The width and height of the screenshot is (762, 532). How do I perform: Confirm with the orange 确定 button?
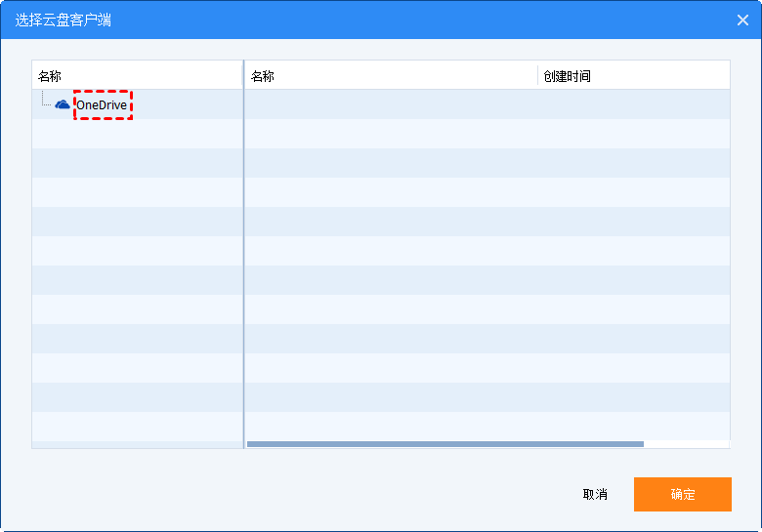[682, 494]
